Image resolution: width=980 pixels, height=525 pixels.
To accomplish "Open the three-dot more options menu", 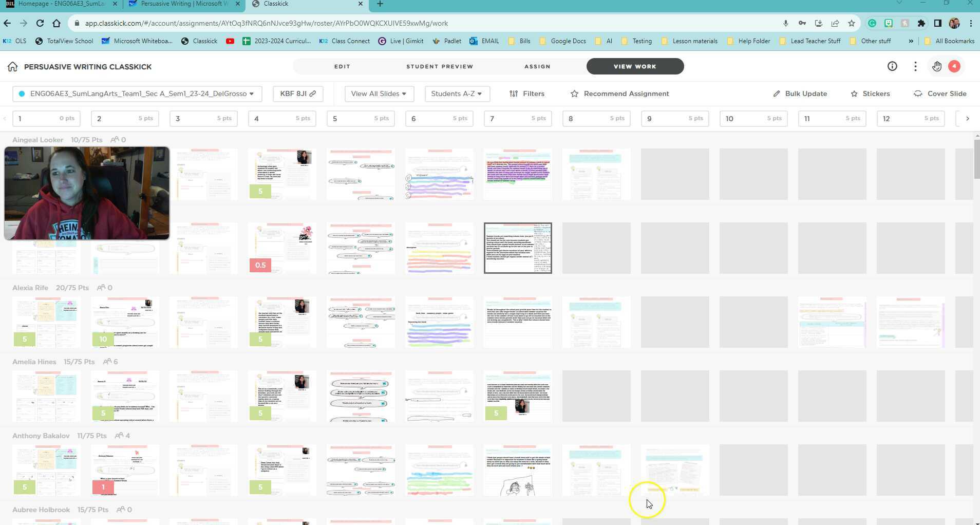I will (x=915, y=66).
